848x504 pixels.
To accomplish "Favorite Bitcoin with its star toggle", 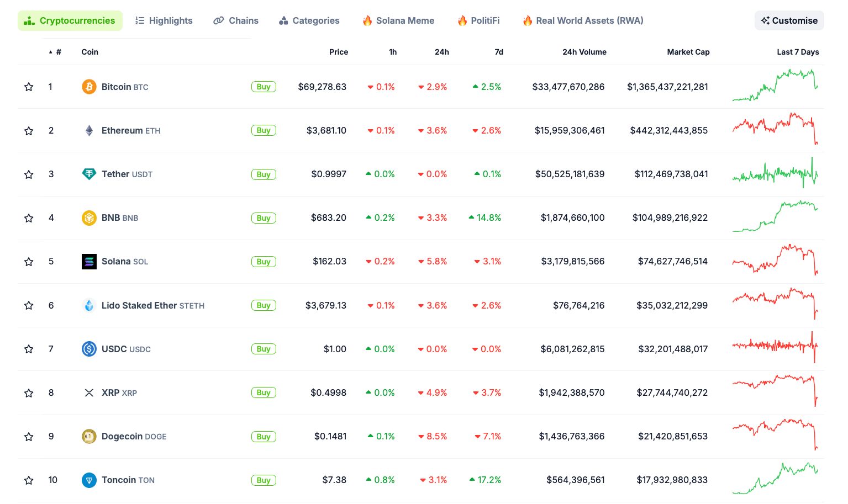I will coord(29,87).
